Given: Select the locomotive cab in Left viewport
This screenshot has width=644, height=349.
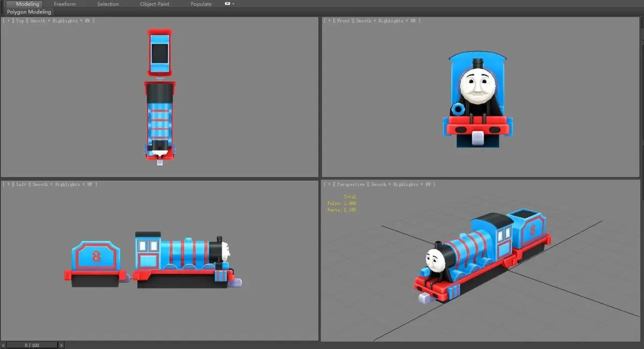Looking at the screenshot, I should tap(148, 250).
